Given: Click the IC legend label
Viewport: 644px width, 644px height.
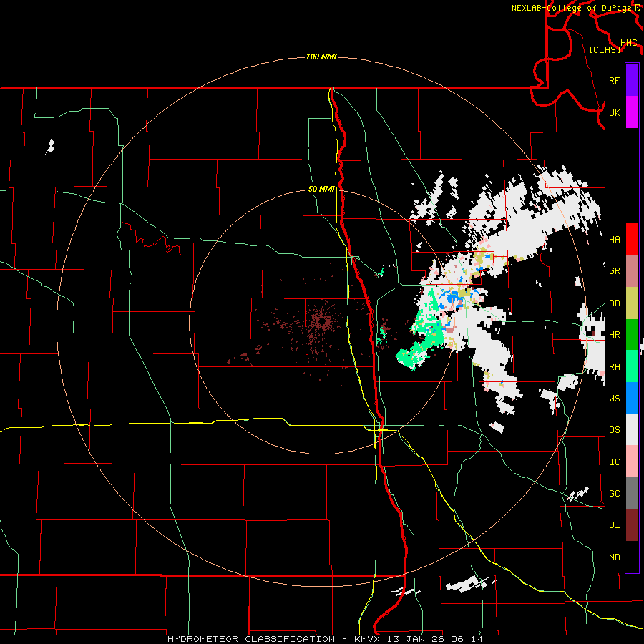Looking at the screenshot, I should click(614, 462).
